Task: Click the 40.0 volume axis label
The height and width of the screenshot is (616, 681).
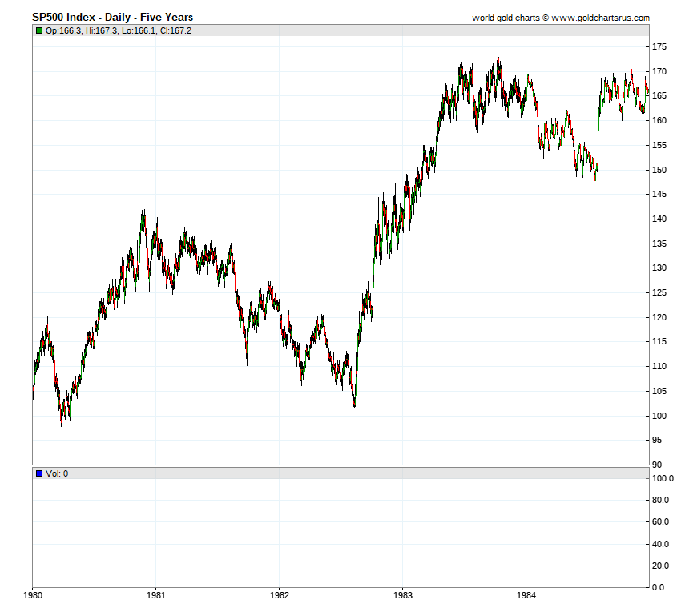Action: (661, 545)
